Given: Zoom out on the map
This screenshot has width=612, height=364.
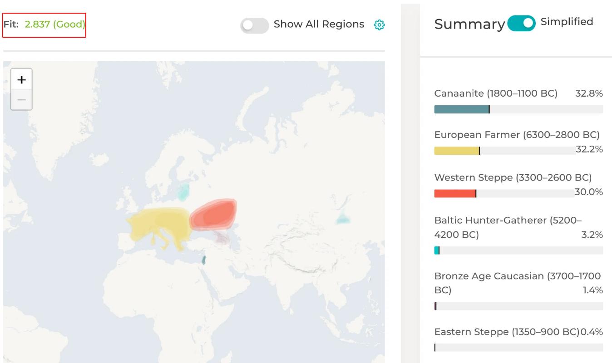Looking at the screenshot, I should point(21,100).
